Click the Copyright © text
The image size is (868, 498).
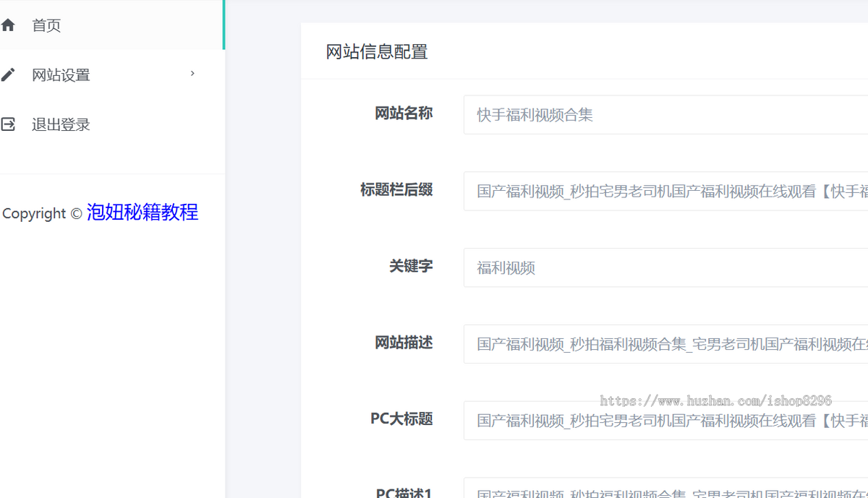click(x=43, y=214)
